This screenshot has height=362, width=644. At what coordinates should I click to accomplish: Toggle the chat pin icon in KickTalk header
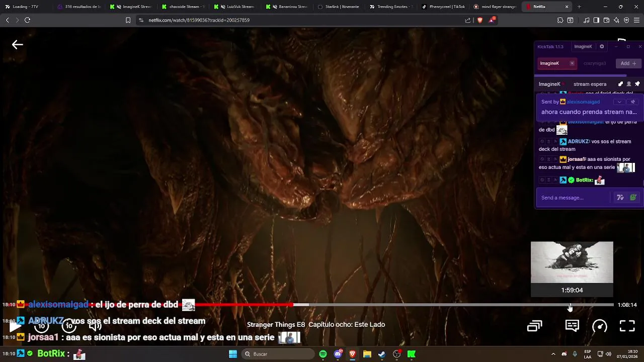click(637, 84)
